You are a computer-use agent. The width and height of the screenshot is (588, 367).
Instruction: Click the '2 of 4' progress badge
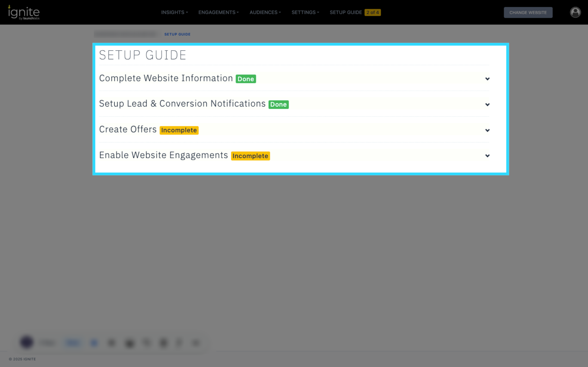click(x=372, y=13)
